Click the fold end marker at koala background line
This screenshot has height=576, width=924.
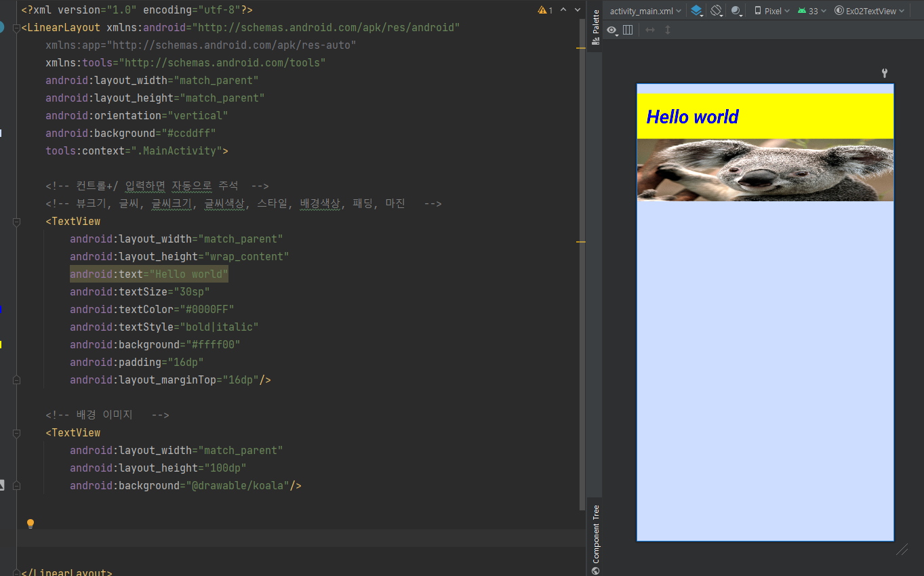point(16,486)
